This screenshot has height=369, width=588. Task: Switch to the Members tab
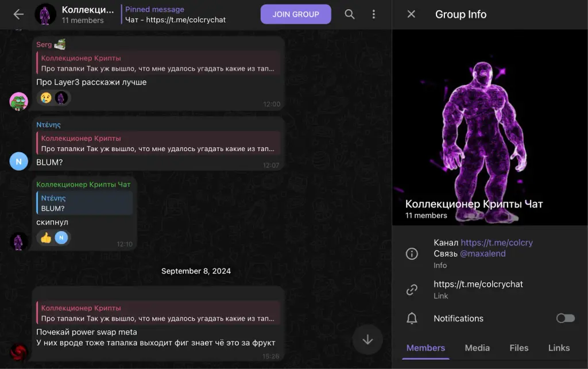tap(425, 348)
